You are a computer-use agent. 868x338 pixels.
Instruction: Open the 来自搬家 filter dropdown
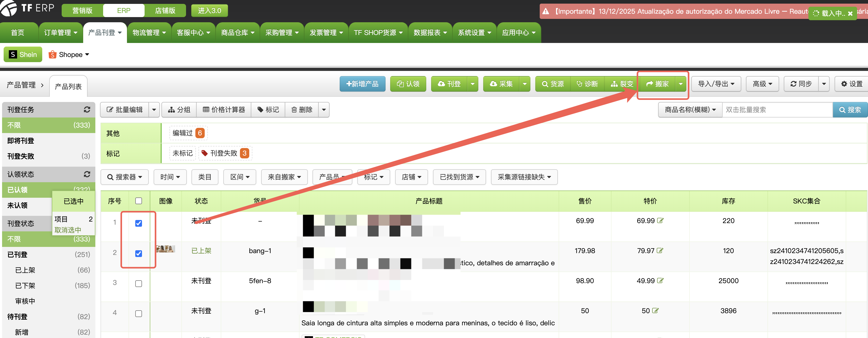pyautogui.click(x=284, y=177)
